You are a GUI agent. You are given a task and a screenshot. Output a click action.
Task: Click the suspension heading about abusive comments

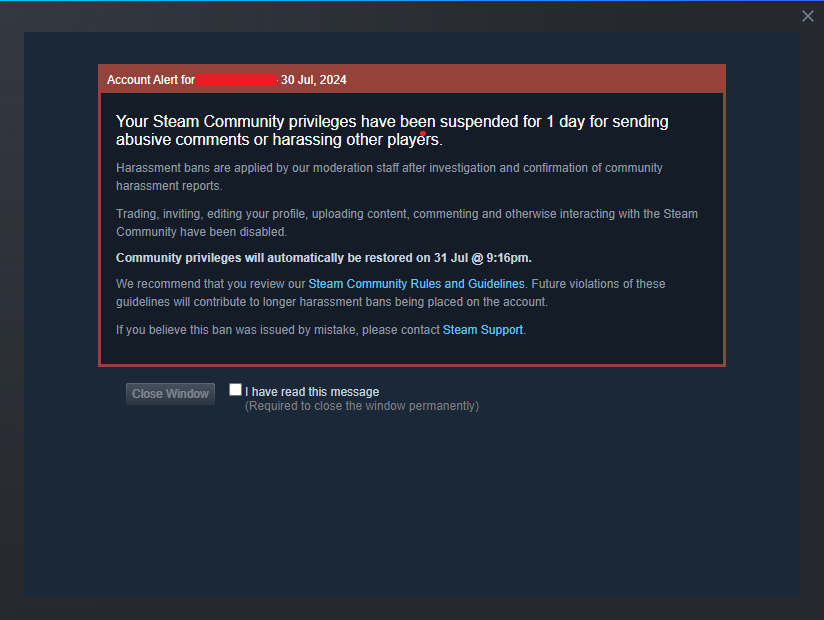point(392,130)
